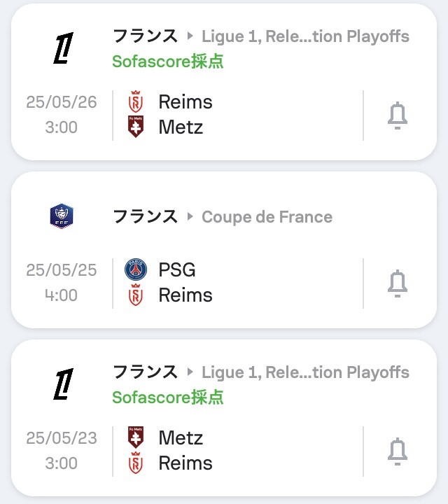Expand arrow after フランス in Coupe de France card
Image resolution: width=448 pixels, height=504 pixels.
tap(190, 216)
